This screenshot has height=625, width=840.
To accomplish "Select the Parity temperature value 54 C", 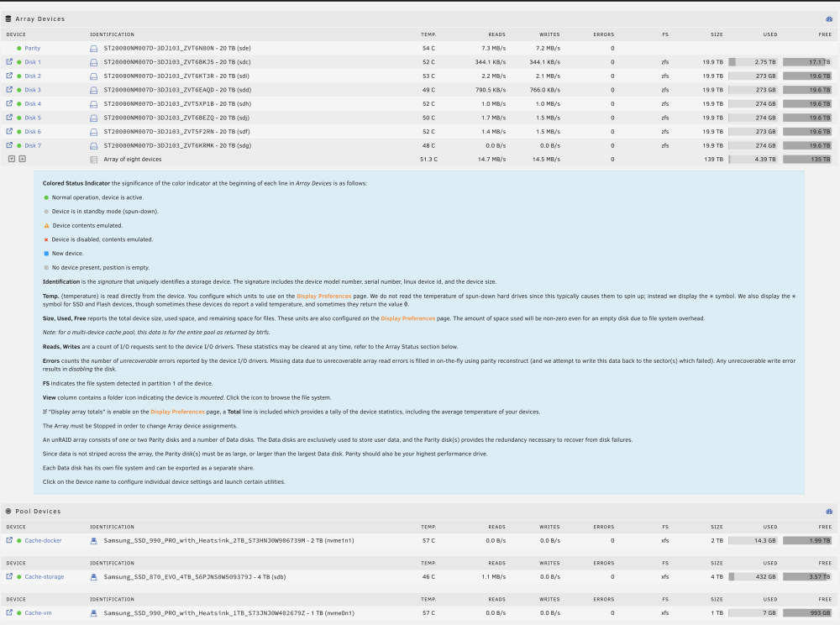I will (428, 48).
